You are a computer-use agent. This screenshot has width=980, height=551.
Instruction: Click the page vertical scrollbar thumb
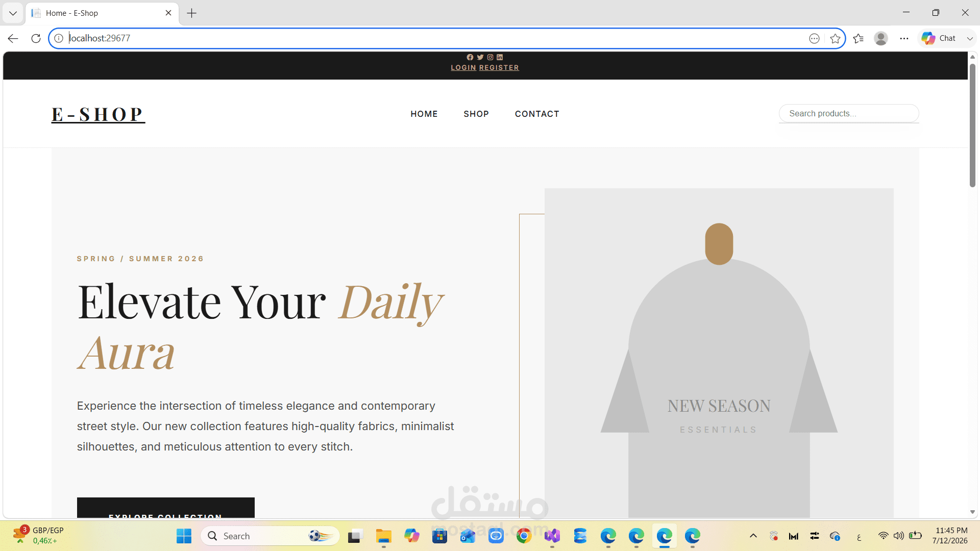point(972,125)
